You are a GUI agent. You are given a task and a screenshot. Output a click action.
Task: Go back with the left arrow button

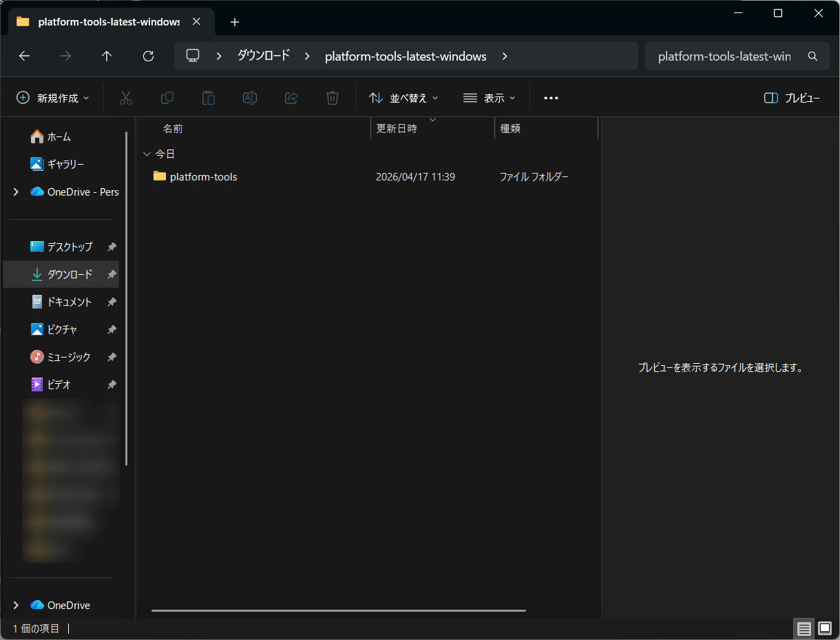[x=25, y=56]
